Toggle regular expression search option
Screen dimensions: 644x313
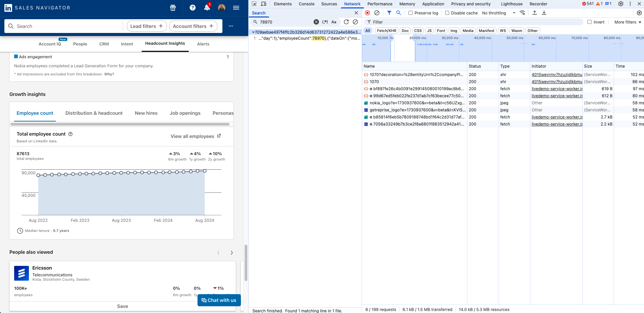coord(325,22)
